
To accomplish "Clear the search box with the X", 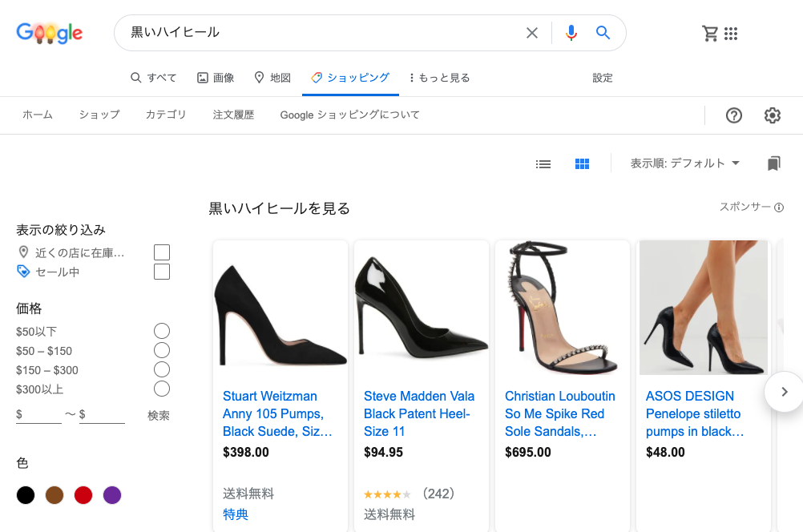I will click(531, 33).
